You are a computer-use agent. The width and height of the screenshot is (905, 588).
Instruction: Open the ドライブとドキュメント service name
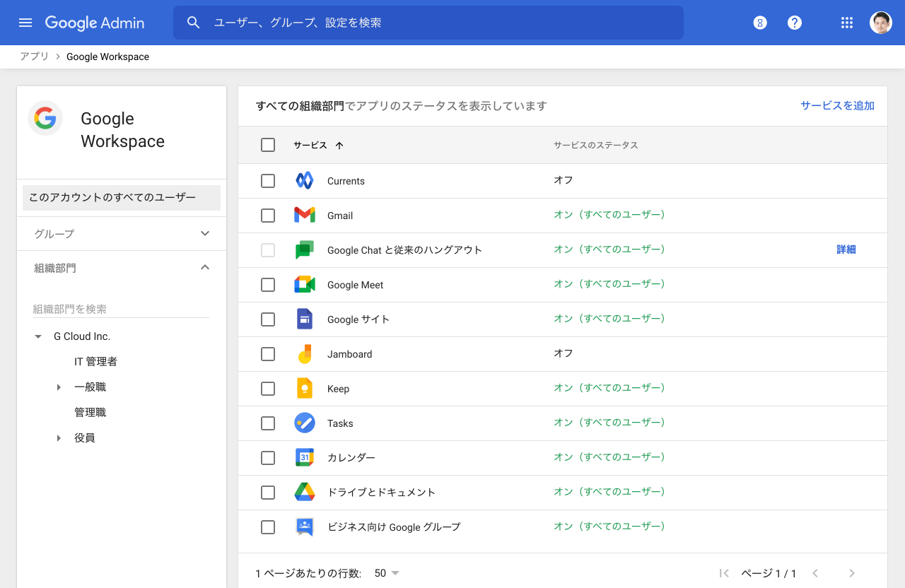click(x=381, y=492)
